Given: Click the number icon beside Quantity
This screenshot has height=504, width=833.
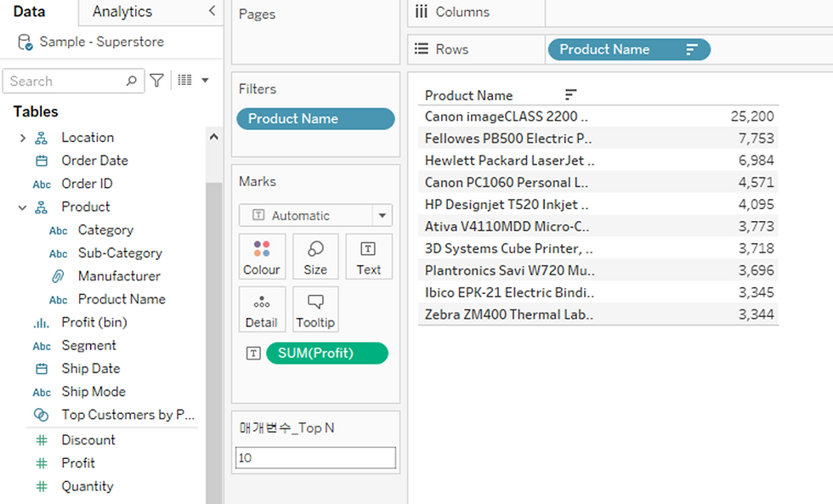Looking at the screenshot, I should pos(42,486).
